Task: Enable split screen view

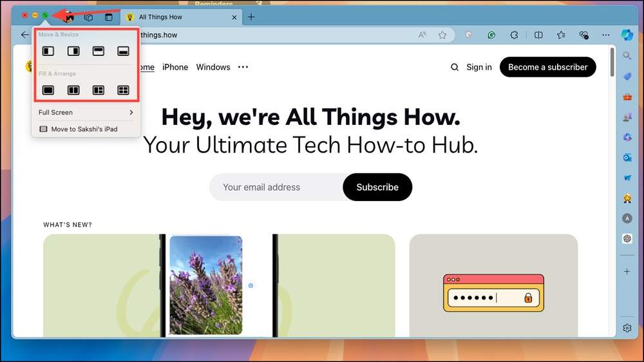Action: [x=538, y=35]
